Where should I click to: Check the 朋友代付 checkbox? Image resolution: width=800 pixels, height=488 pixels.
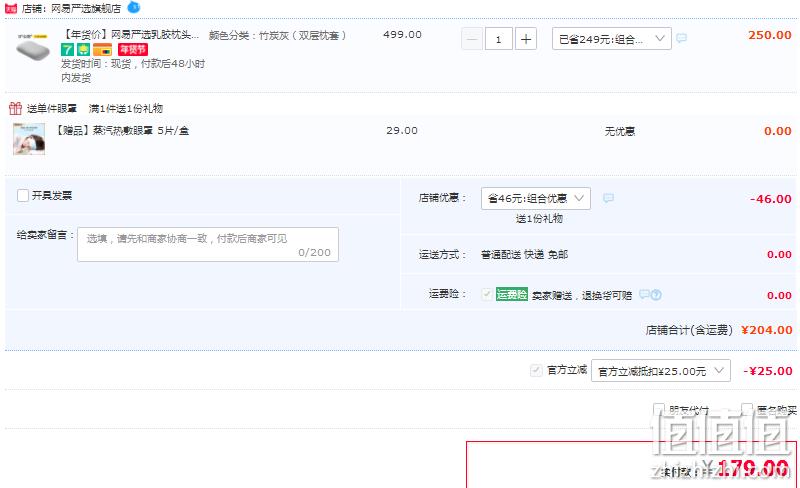pyautogui.click(x=659, y=409)
